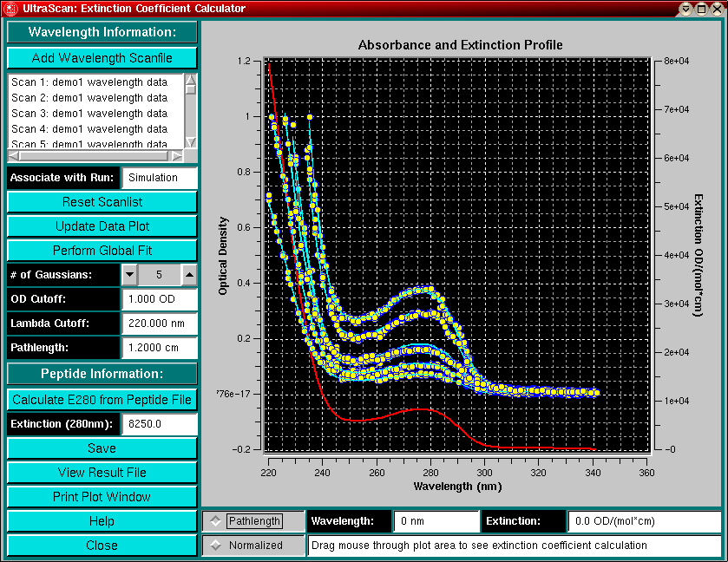Focus the Extinction (280nm) value field
This screenshot has width=728, height=562.
[x=160, y=424]
